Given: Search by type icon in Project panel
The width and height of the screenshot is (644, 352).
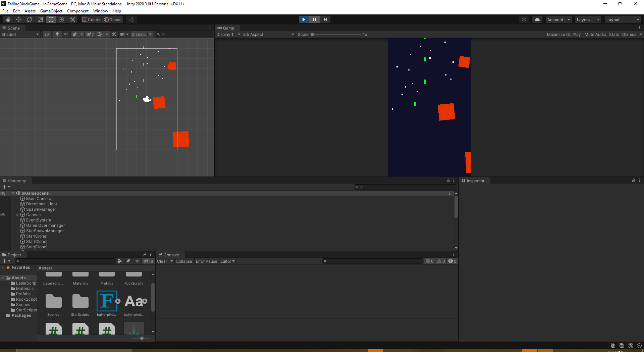Looking at the screenshot, I should [120, 261].
